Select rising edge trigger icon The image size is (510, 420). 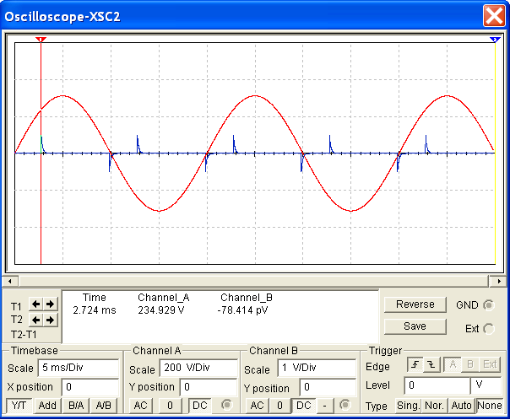click(x=415, y=366)
